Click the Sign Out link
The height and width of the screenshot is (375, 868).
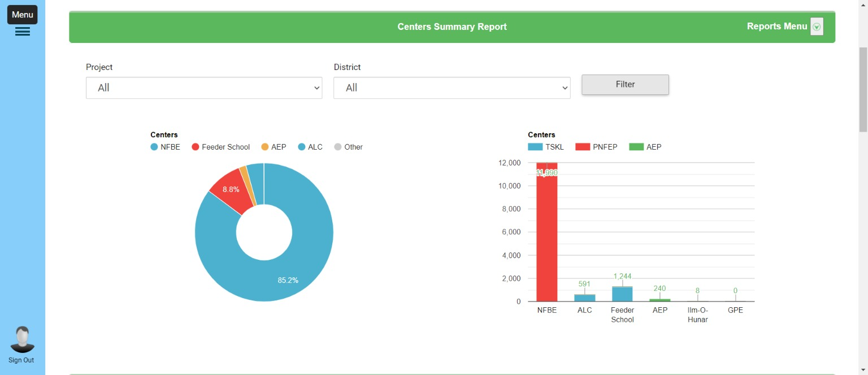21,360
